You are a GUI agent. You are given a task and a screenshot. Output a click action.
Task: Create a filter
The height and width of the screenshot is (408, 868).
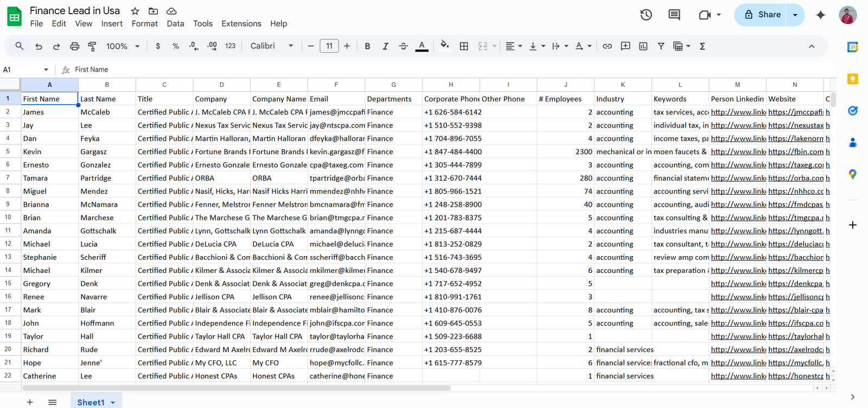click(661, 46)
